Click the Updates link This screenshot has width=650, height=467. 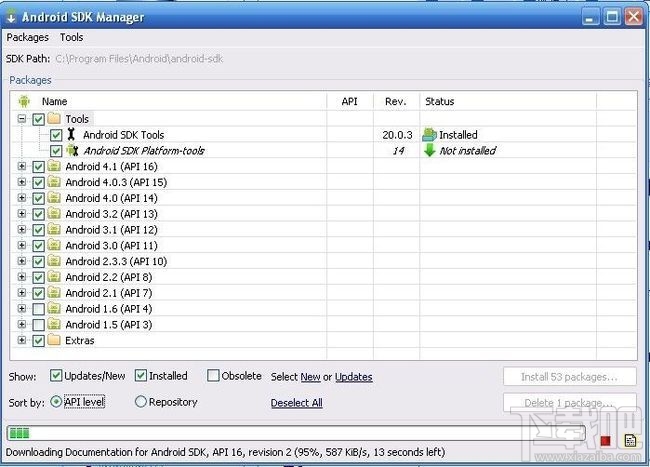353,377
